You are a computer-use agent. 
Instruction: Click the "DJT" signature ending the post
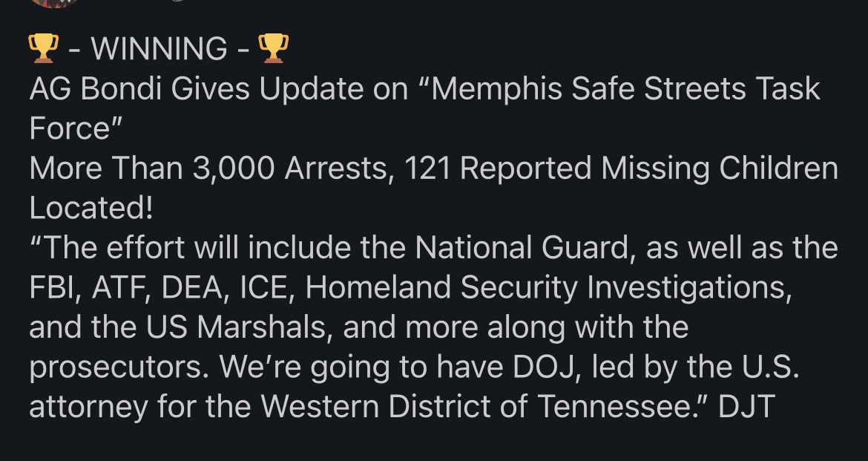(747, 408)
